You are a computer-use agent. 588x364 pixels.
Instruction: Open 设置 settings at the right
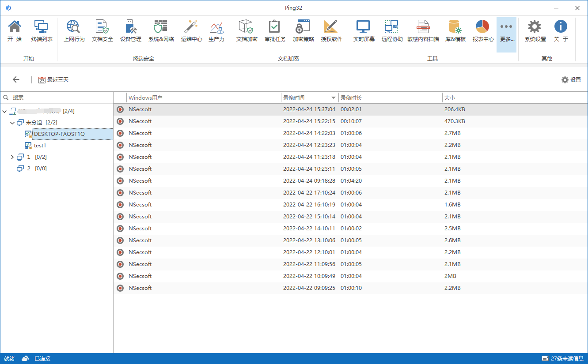tap(571, 80)
